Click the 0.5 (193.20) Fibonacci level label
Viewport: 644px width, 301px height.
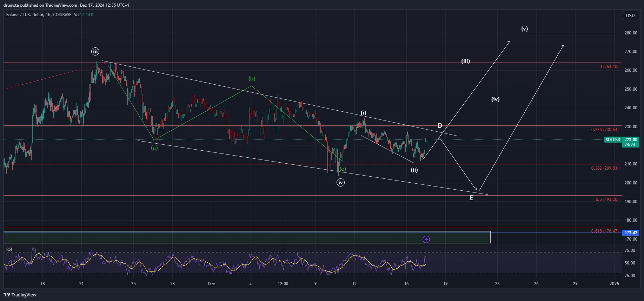(x=607, y=199)
